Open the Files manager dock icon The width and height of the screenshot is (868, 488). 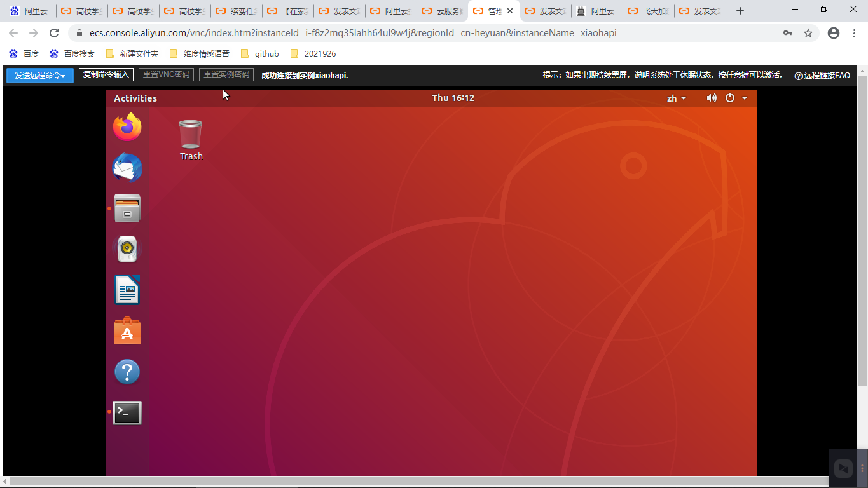tap(127, 208)
